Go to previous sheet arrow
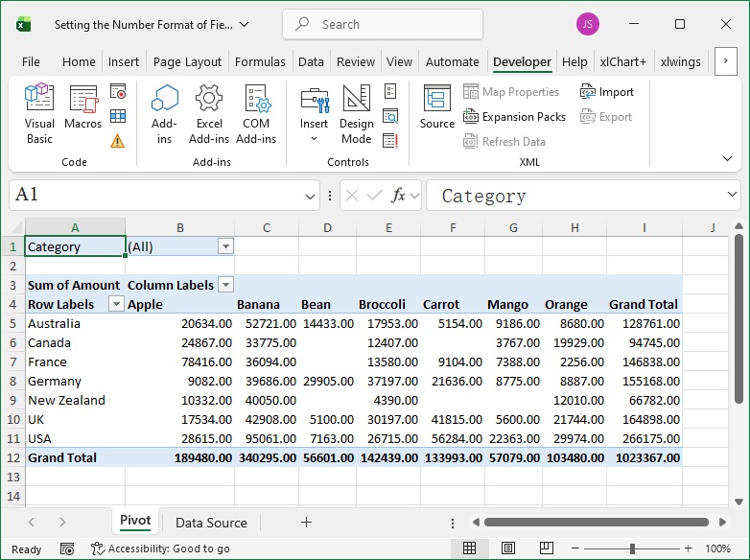The image size is (750, 560). (32, 523)
